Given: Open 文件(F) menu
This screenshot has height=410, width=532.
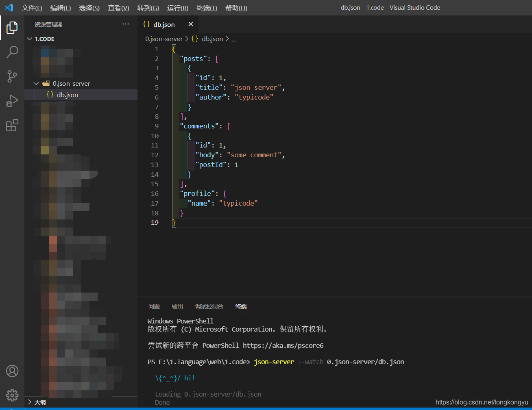Looking at the screenshot, I should point(32,8).
